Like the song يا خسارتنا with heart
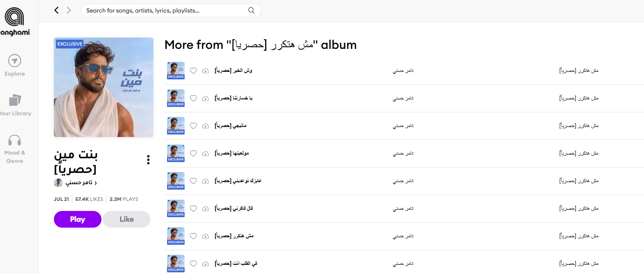 point(193,99)
